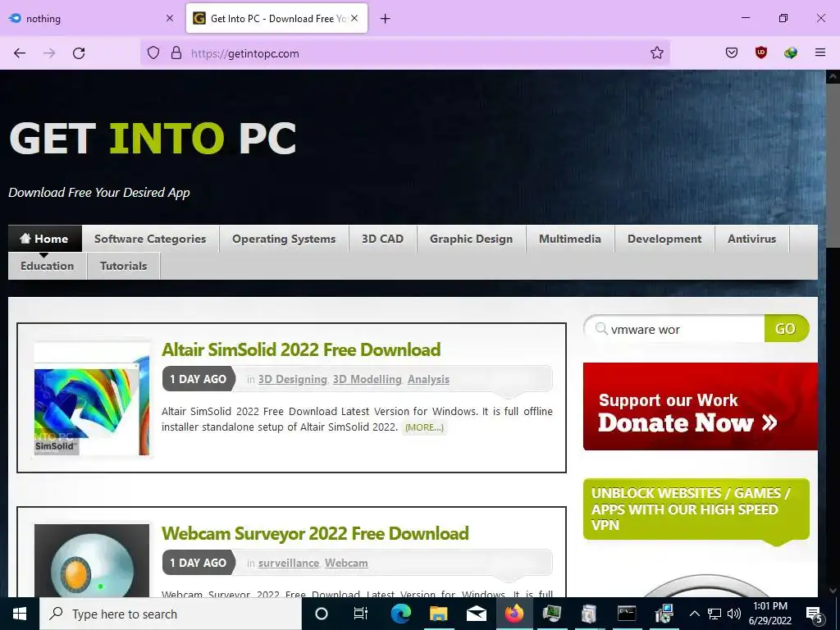Screen dimensions: 840x630
Task: Open Graphic Design category
Action: pyautogui.click(x=472, y=239)
